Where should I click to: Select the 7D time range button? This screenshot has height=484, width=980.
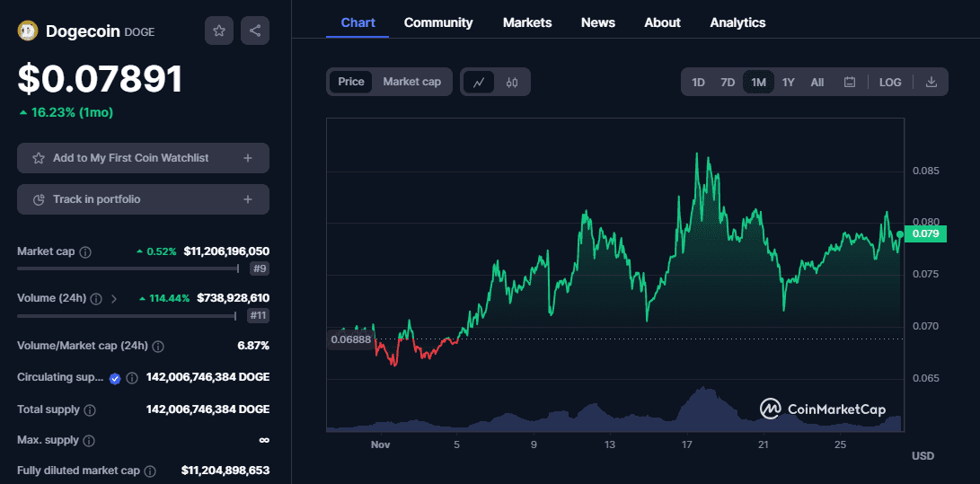coord(728,82)
